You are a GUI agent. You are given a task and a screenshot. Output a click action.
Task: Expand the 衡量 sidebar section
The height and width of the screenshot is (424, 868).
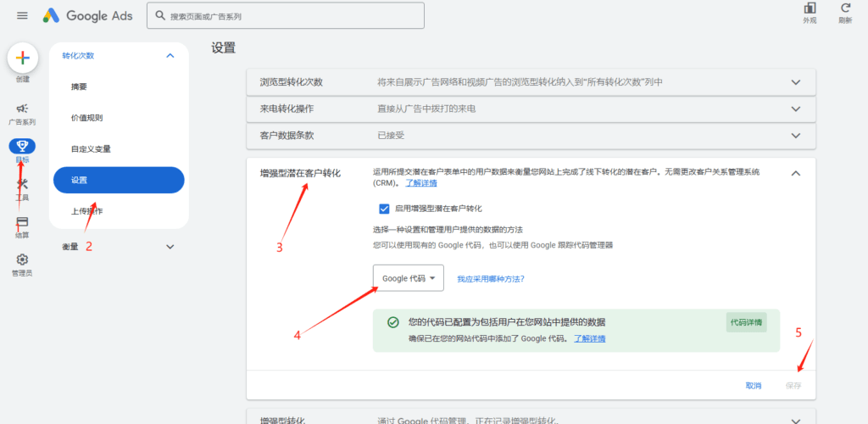pos(170,246)
